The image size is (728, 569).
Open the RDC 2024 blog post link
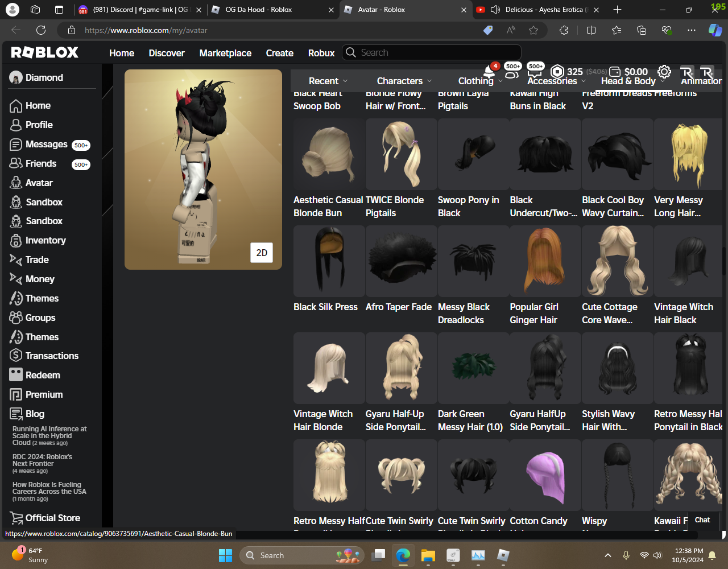pyautogui.click(x=43, y=463)
